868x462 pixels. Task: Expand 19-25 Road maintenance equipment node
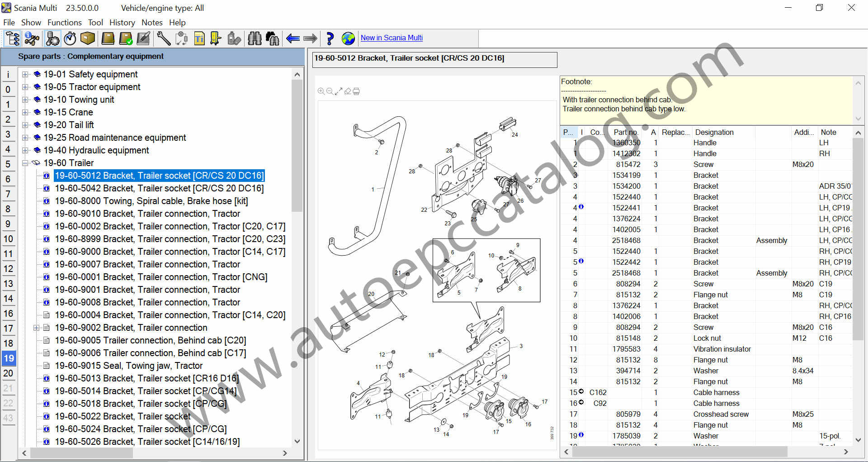point(25,138)
